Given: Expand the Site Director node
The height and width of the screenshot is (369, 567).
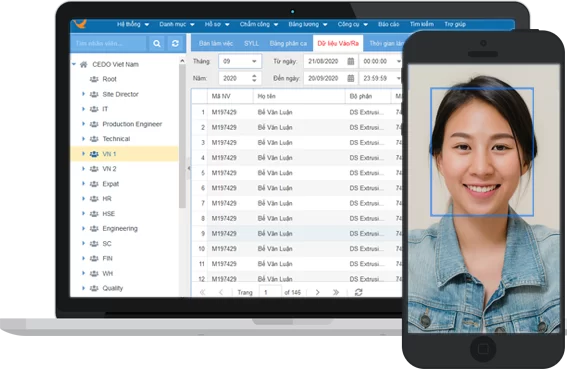Looking at the screenshot, I should [x=83, y=94].
